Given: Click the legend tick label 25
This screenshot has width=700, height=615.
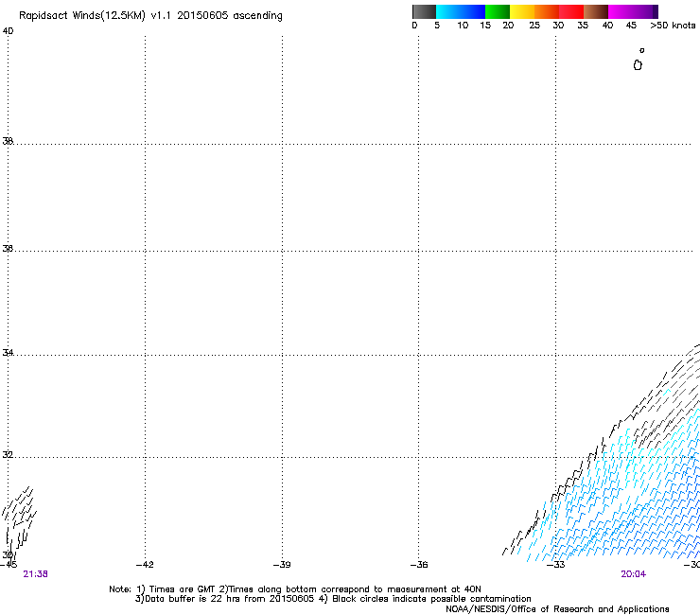Looking at the screenshot, I should coord(534,26).
